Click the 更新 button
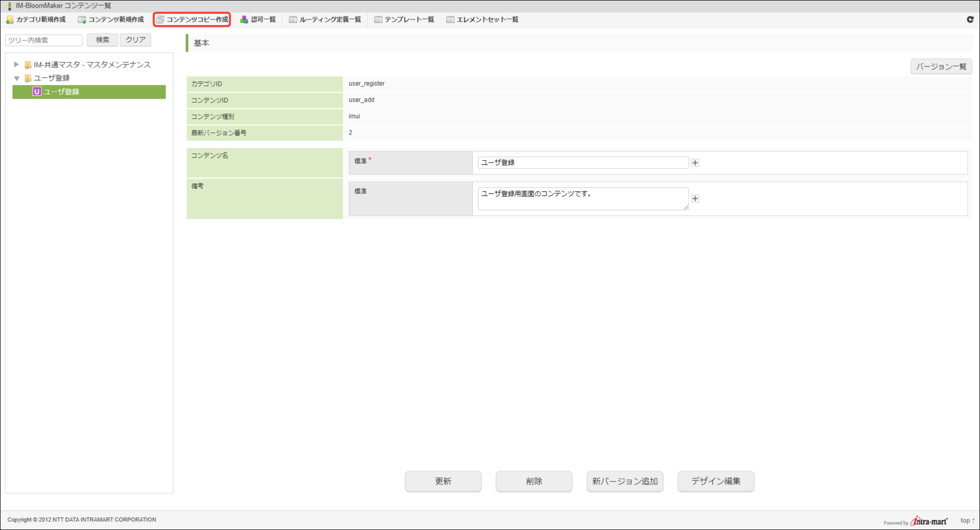 443,481
